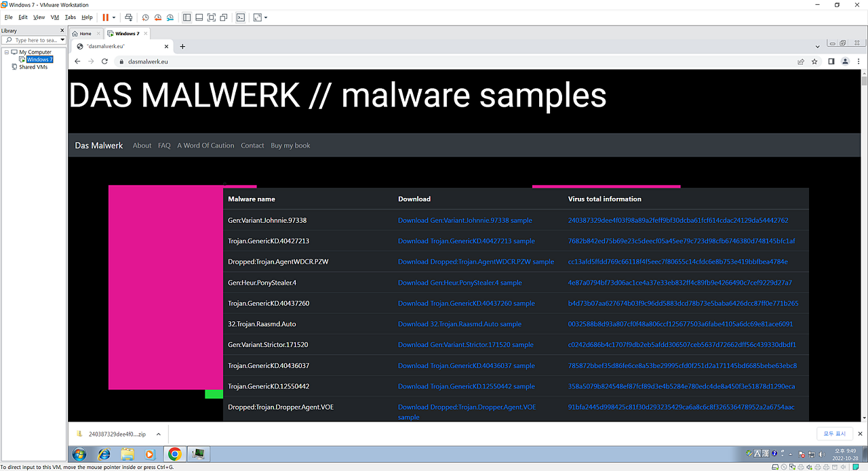Image resolution: width=868 pixels, height=471 pixels.
Task: Open the Help menu
Action: point(87,17)
